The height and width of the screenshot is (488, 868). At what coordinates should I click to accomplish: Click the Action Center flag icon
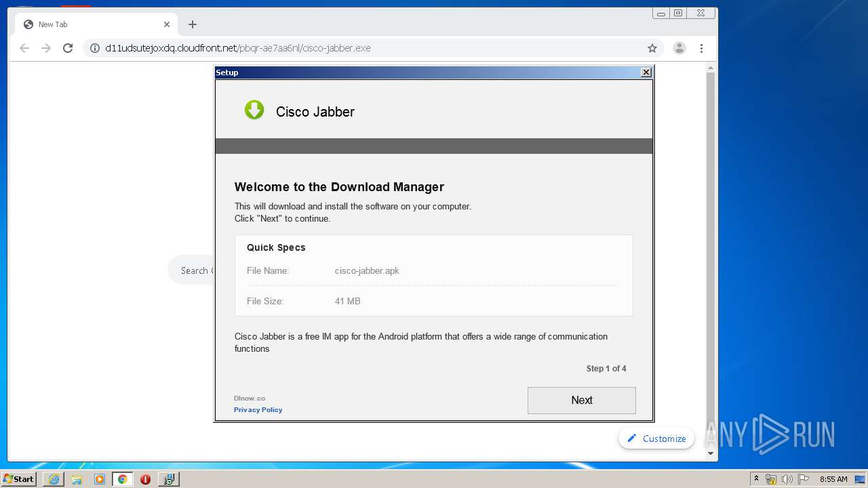coord(804,479)
